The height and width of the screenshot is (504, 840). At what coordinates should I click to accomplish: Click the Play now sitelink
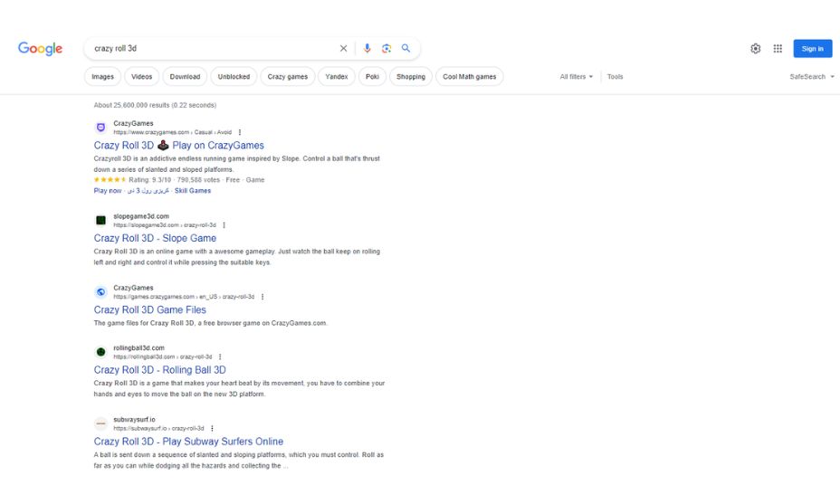(108, 191)
